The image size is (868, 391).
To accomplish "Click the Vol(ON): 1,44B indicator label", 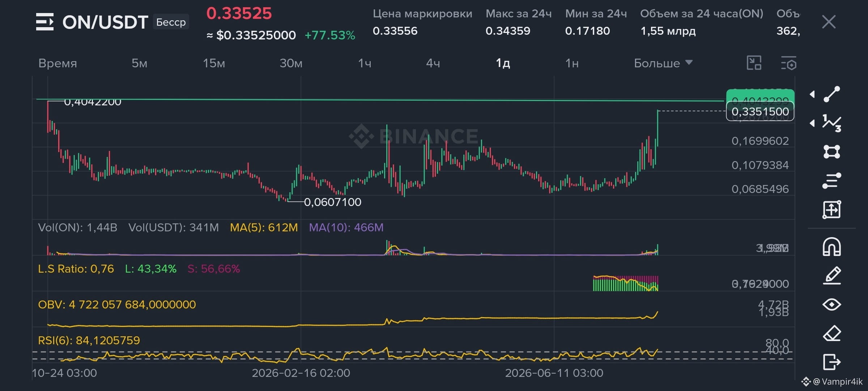I will pos(78,228).
